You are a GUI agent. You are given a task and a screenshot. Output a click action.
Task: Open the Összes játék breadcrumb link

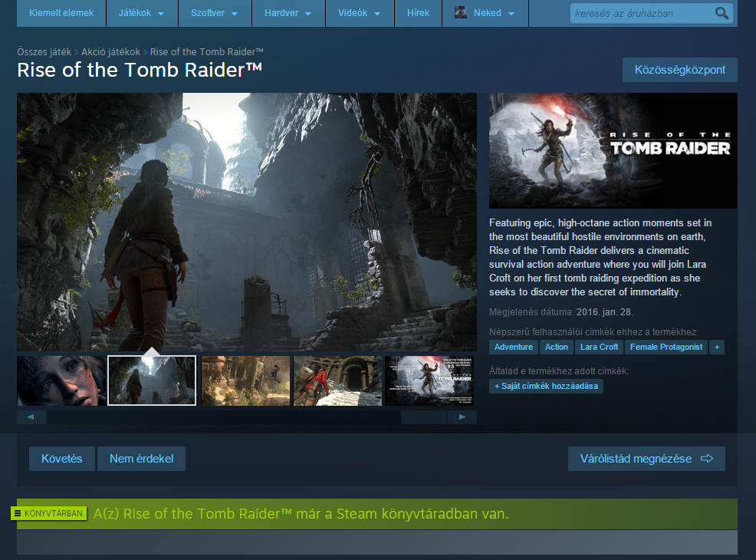[x=44, y=51]
